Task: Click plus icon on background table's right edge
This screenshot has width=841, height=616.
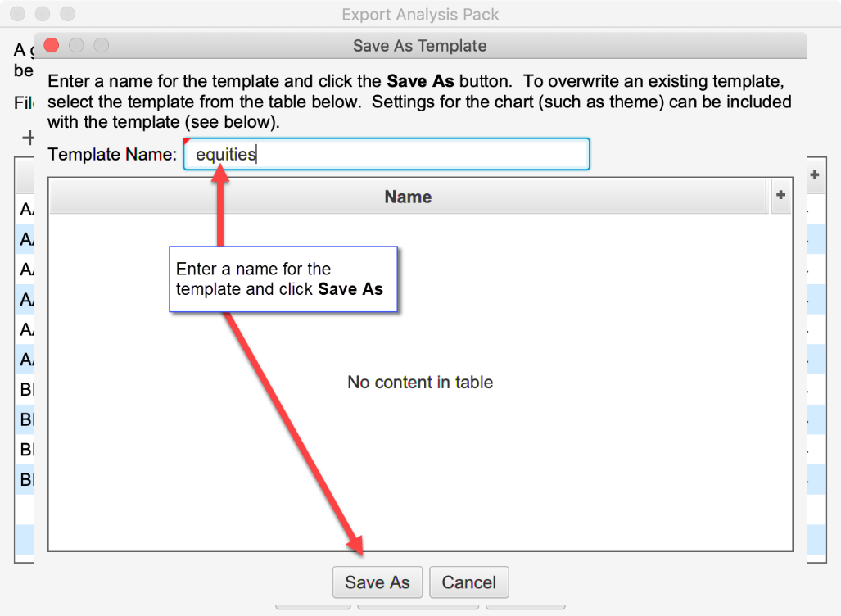Action: (x=815, y=174)
